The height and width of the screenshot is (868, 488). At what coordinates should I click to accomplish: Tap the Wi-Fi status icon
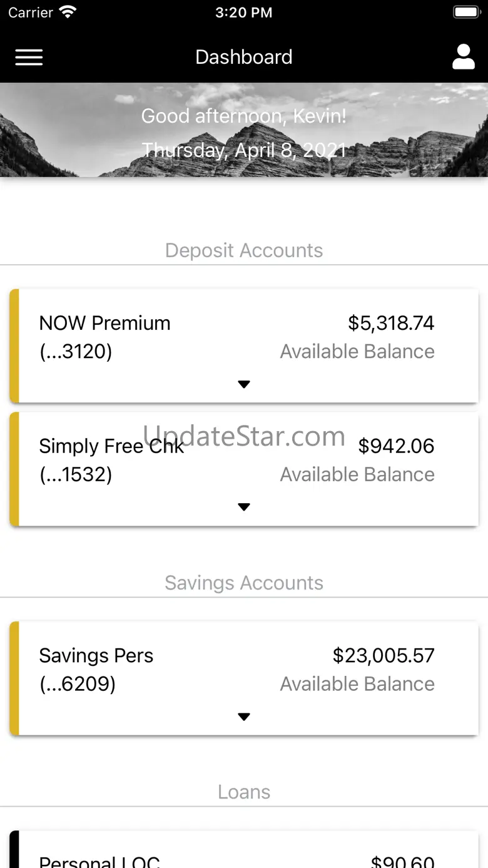point(67,12)
